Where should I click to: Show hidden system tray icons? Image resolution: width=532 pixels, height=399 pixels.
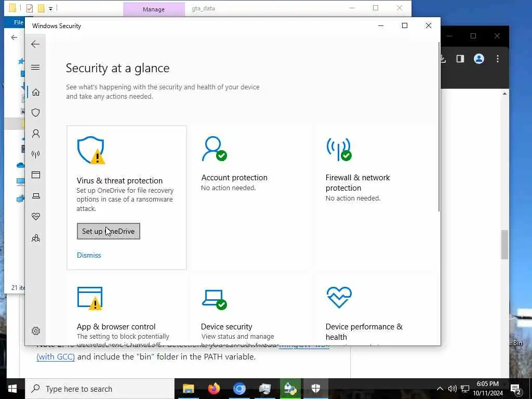tap(440, 389)
